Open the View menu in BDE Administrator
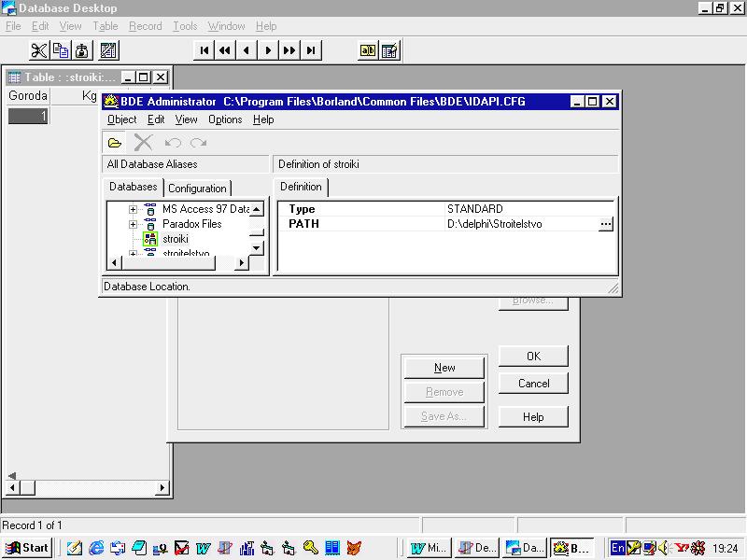The width and height of the screenshot is (747, 560). coord(186,119)
